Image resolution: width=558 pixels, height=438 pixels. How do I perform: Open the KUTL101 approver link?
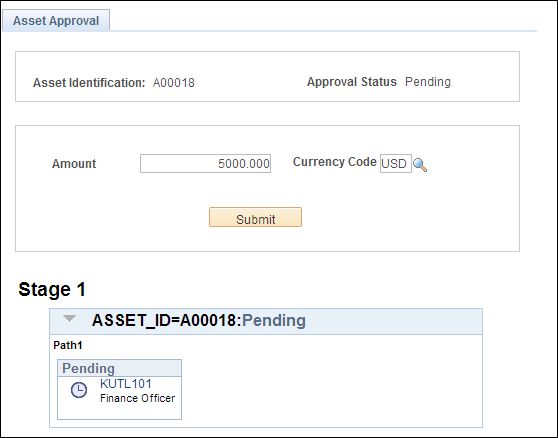[x=126, y=384]
